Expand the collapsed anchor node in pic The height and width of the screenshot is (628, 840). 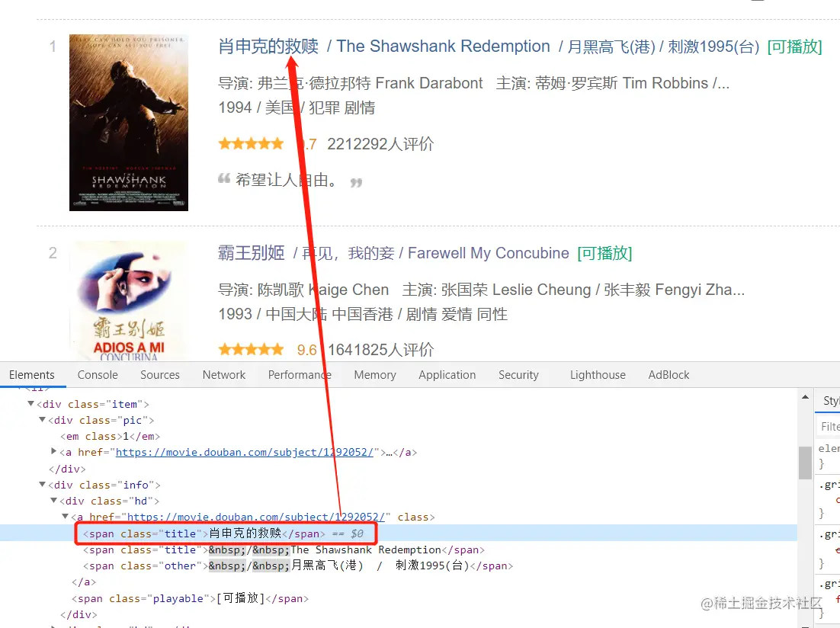[53, 452]
